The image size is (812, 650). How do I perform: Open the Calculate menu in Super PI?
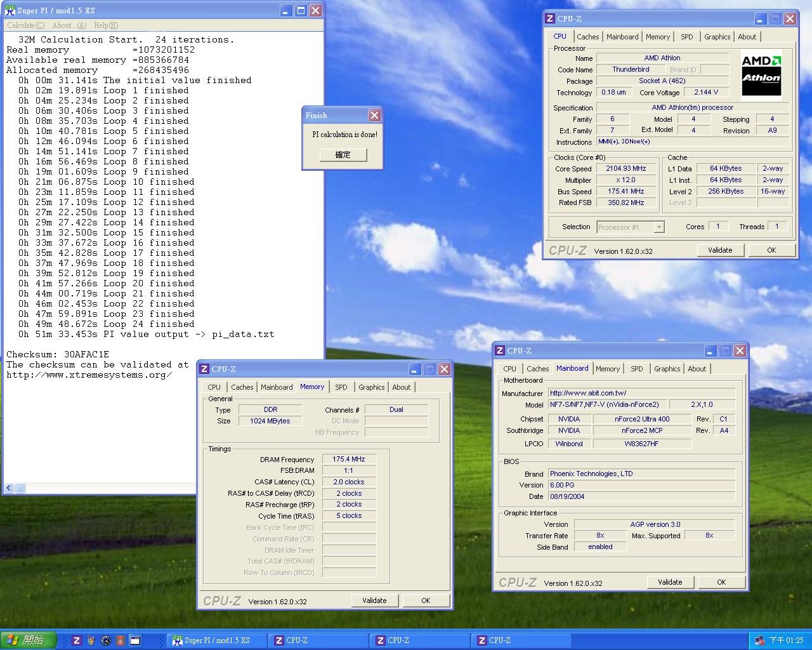25,25
